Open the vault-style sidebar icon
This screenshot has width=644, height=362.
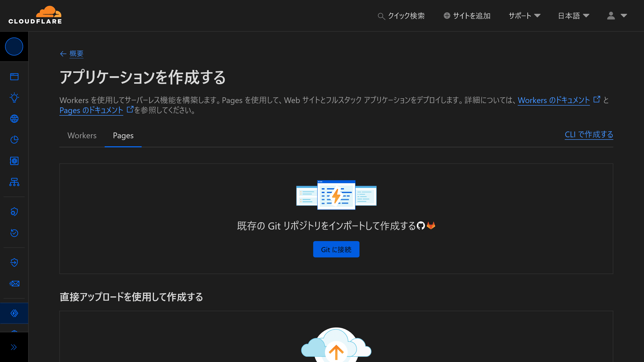click(x=14, y=161)
